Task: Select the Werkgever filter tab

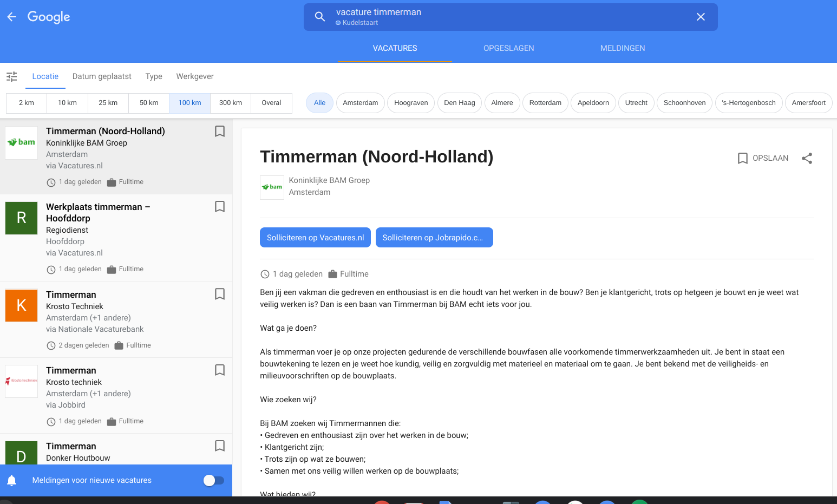Action: pyautogui.click(x=195, y=76)
